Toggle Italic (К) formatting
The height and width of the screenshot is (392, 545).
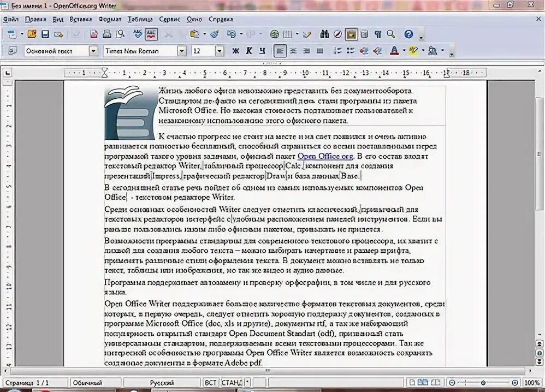coord(249,51)
